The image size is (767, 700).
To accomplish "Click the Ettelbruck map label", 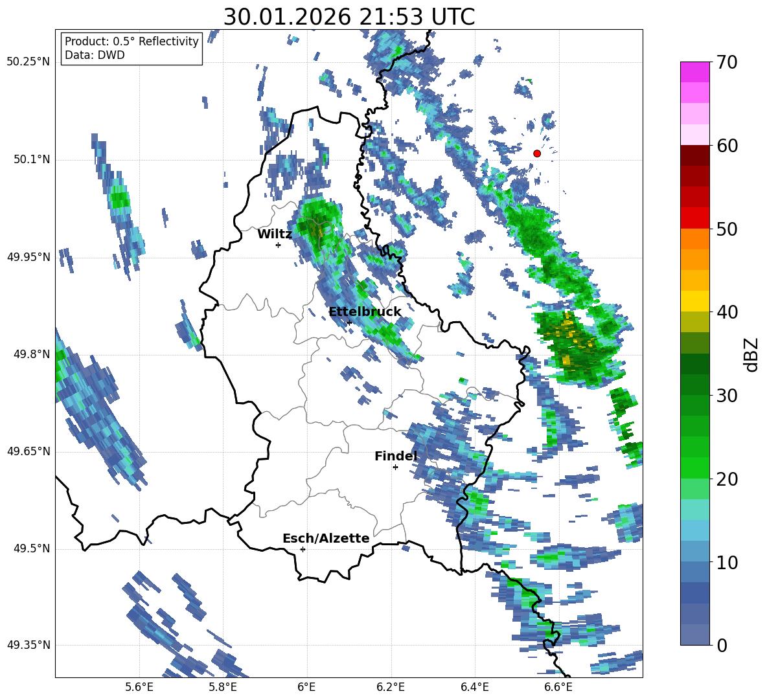I will pos(365,312).
